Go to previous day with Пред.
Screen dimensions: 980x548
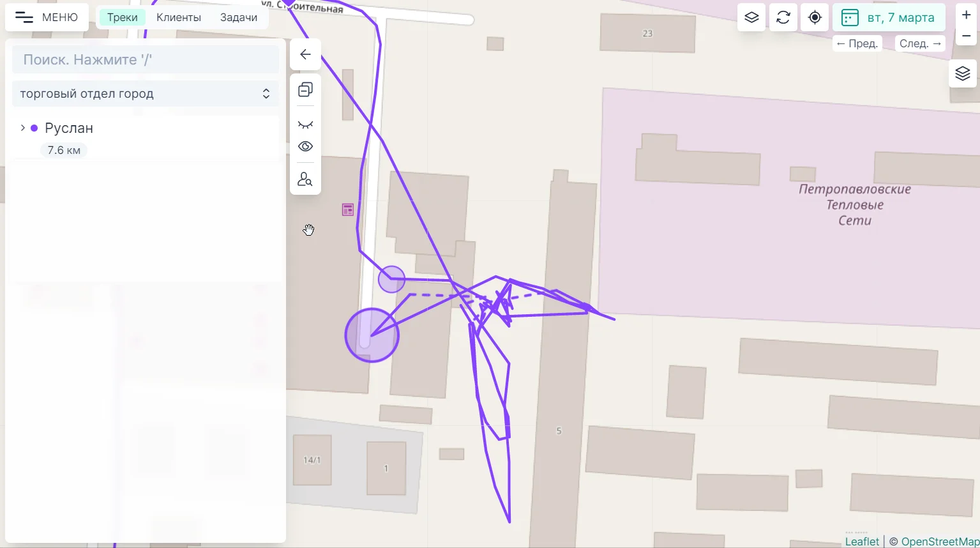(857, 43)
